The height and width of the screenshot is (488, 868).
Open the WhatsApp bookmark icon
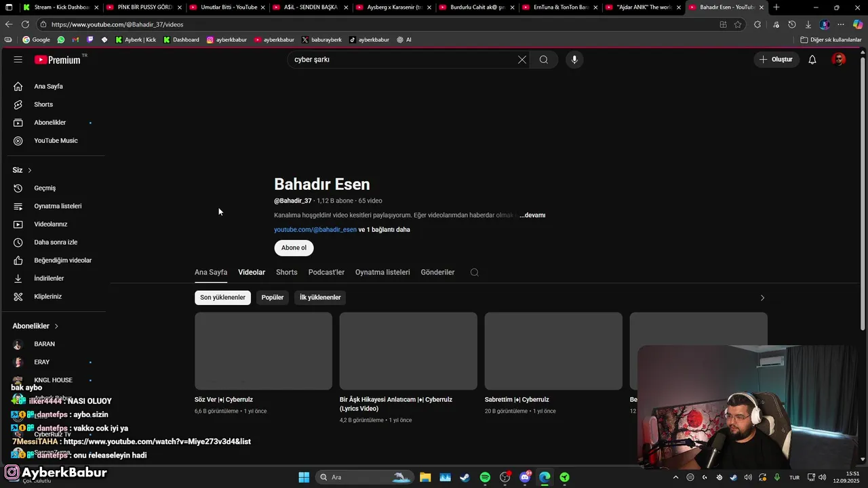pos(61,39)
